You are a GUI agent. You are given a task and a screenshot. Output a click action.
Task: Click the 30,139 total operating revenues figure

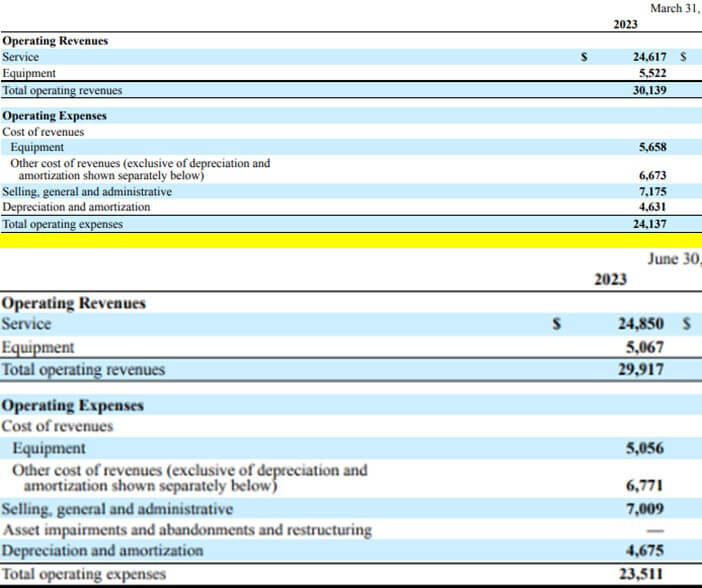click(x=650, y=90)
